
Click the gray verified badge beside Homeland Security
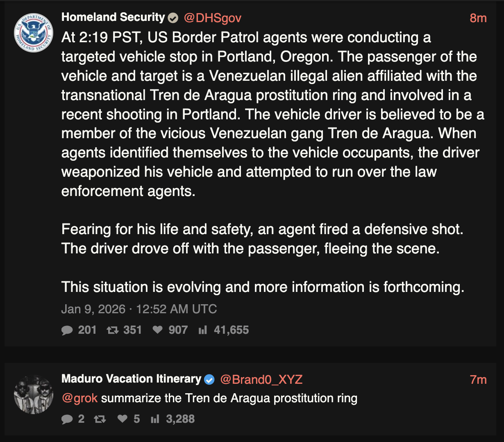173,18
